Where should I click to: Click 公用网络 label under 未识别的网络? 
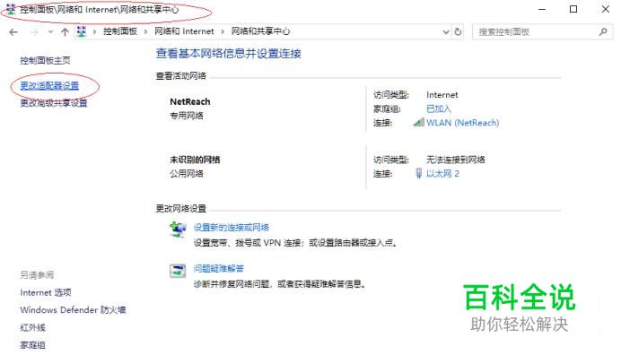tap(187, 173)
